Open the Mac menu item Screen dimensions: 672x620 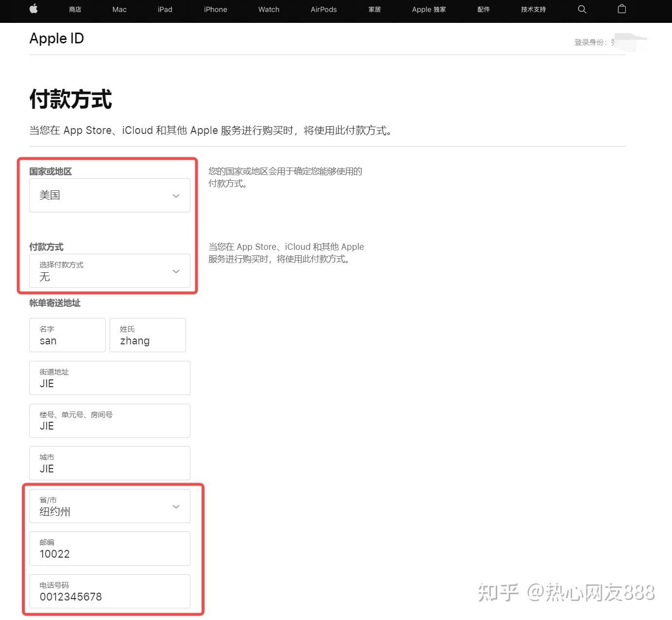119,9
